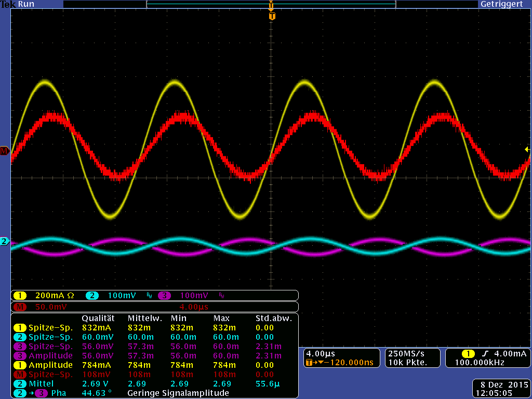532x399 pixels.
Task: Click the Tek logo
Action: click(8, 4)
